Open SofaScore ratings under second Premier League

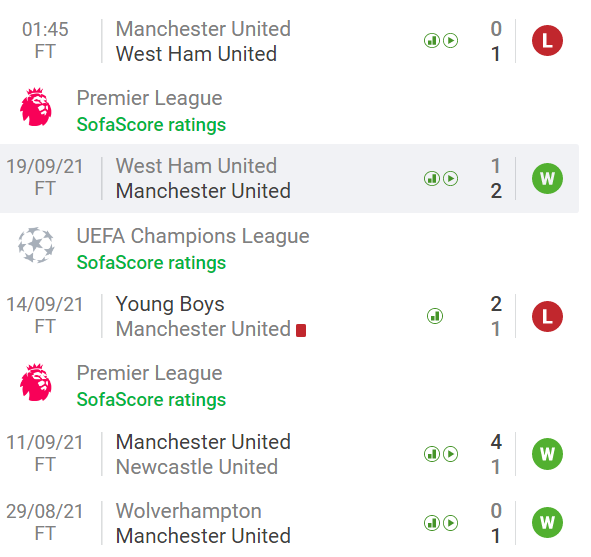151,400
